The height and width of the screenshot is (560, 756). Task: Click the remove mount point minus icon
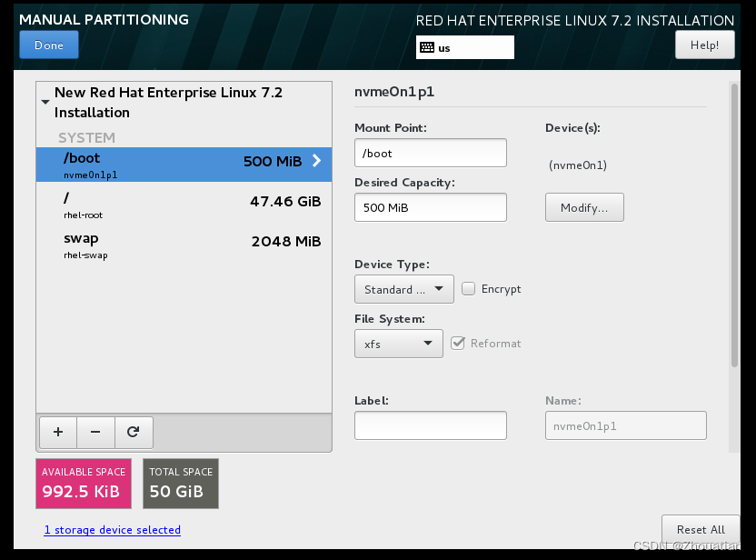coord(95,432)
